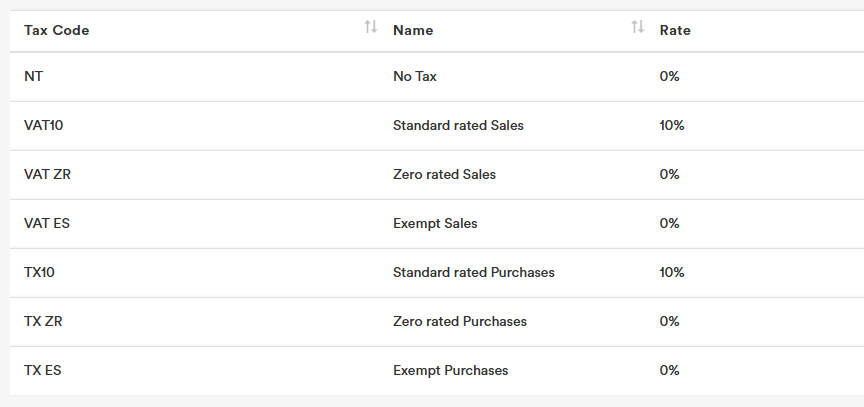The width and height of the screenshot is (864, 407).
Task: Select the VAT ZR tax code
Action: 47,174
